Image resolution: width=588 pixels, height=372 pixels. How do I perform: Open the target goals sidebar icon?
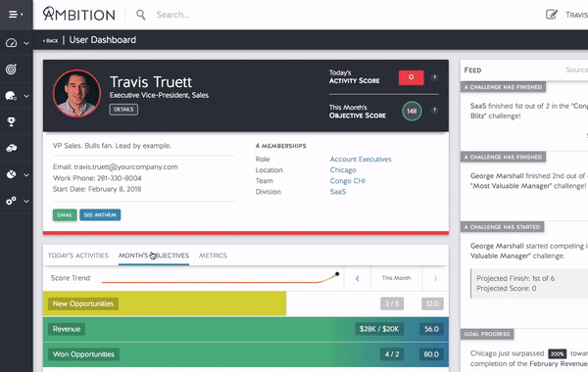tap(11, 70)
